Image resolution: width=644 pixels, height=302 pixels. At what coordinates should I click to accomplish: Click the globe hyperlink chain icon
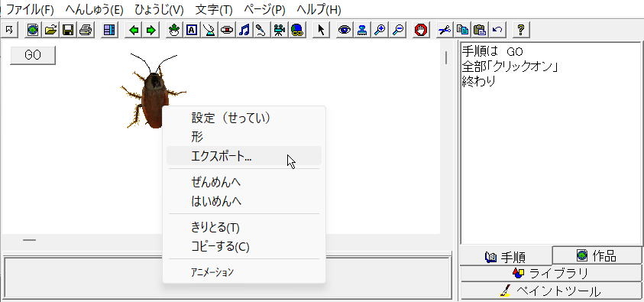pyautogui.click(x=297, y=30)
